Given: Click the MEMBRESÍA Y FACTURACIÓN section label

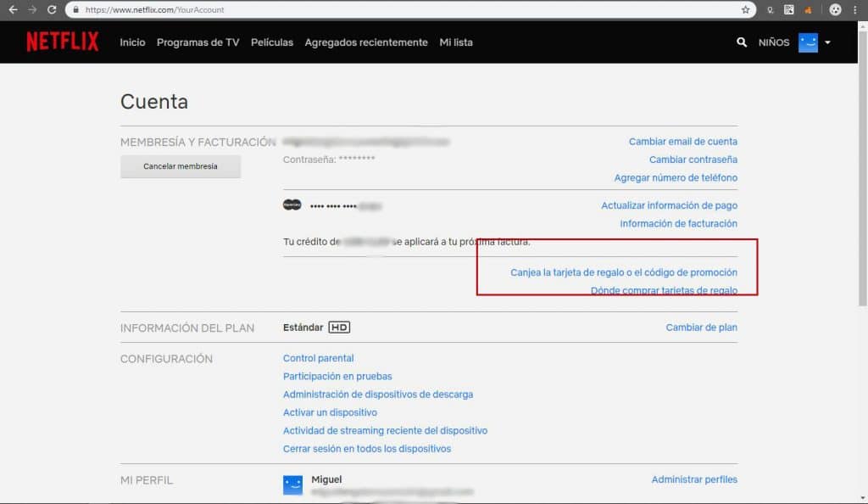Looking at the screenshot, I should tap(198, 143).
